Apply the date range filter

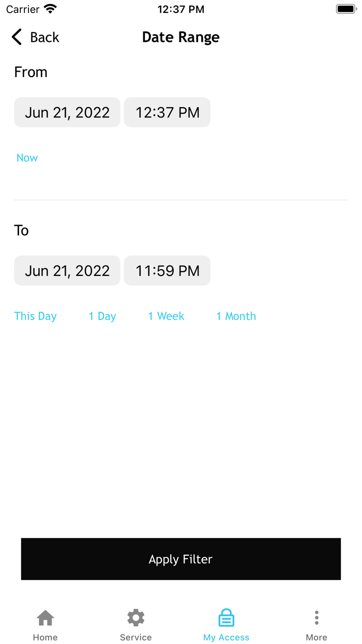coord(180,559)
